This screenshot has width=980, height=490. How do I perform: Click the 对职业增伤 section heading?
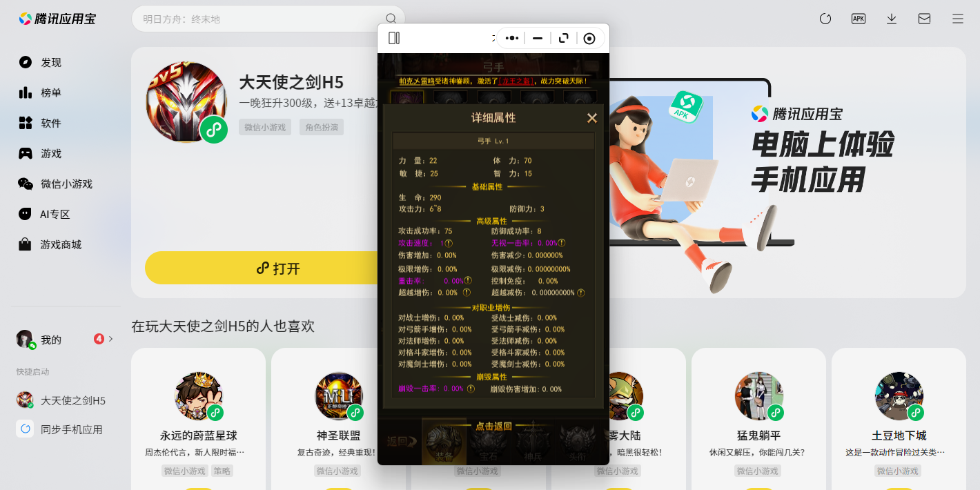tap(491, 307)
